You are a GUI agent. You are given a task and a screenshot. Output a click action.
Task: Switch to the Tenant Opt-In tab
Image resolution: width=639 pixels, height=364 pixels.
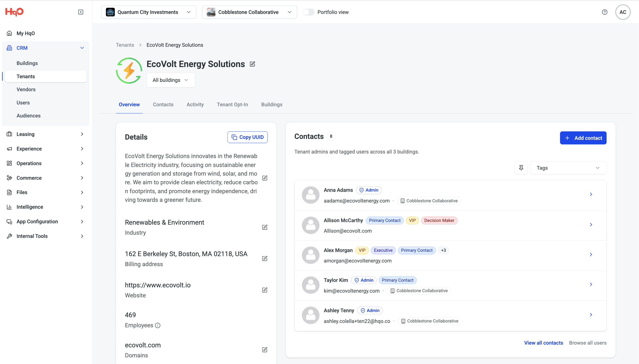tap(232, 104)
